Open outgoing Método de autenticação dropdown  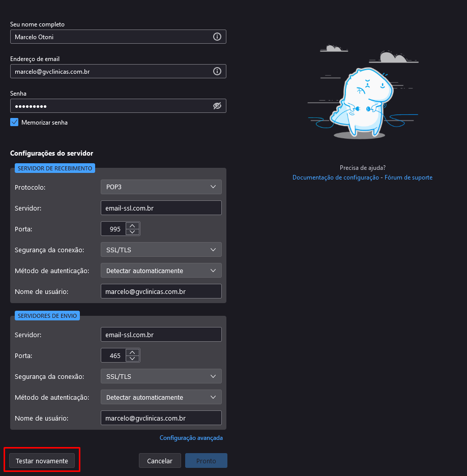[x=161, y=397]
